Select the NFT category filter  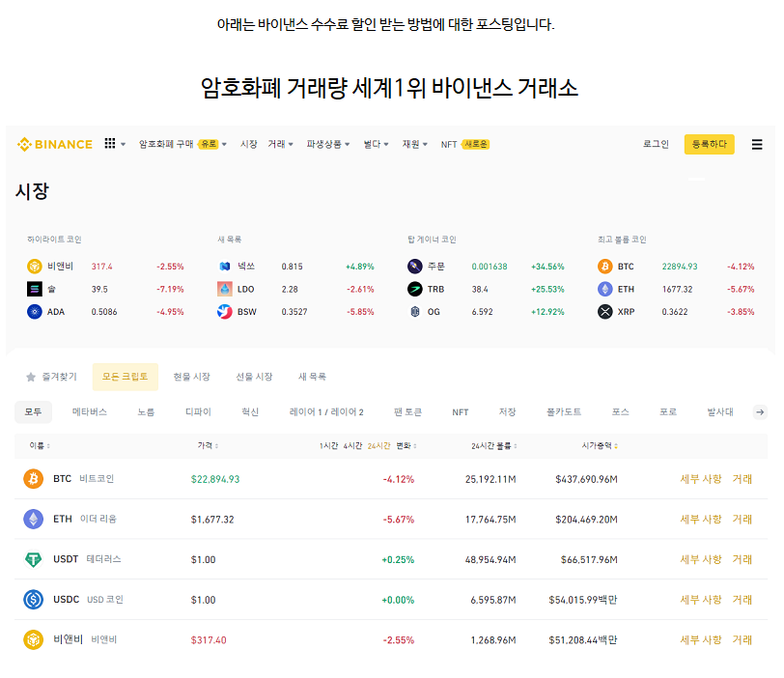click(460, 412)
